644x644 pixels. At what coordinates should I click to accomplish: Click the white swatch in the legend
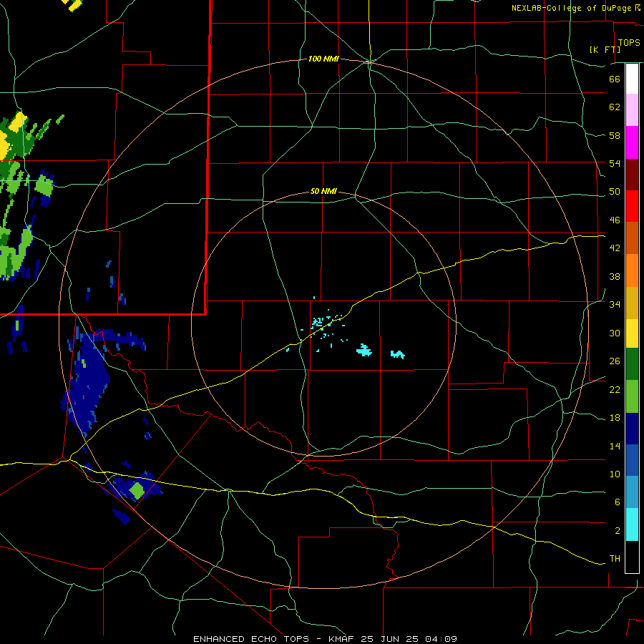pos(632,79)
